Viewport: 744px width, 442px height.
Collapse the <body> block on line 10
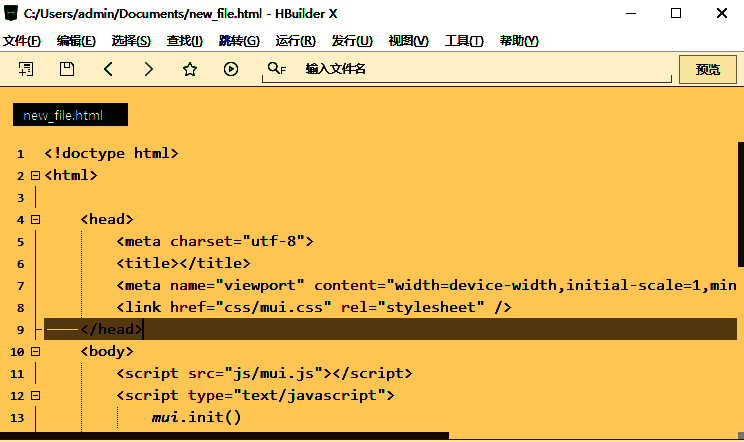click(35, 352)
